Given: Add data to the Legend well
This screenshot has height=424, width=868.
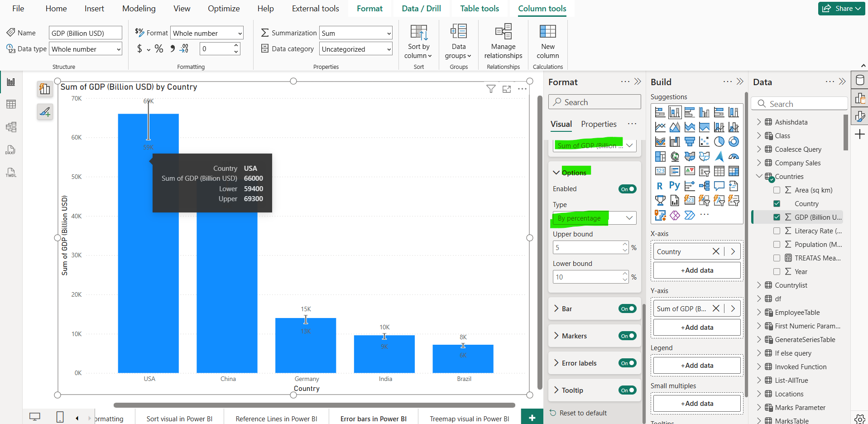Looking at the screenshot, I should point(696,365).
